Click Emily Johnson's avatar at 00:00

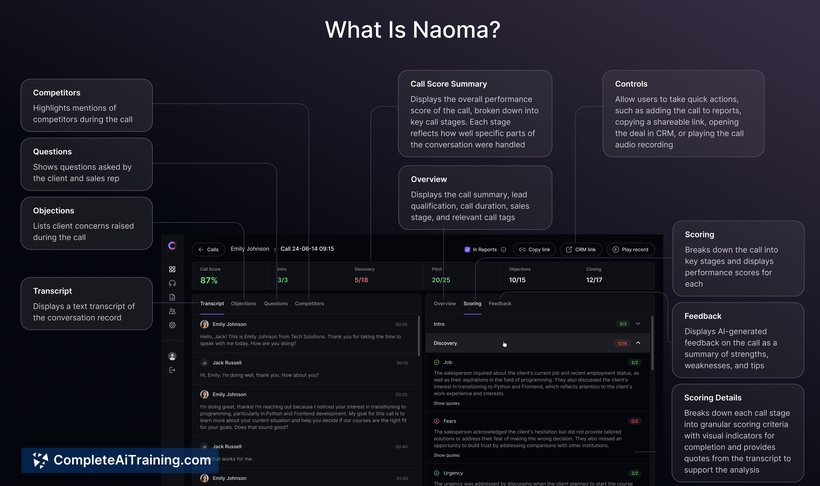click(204, 324)
